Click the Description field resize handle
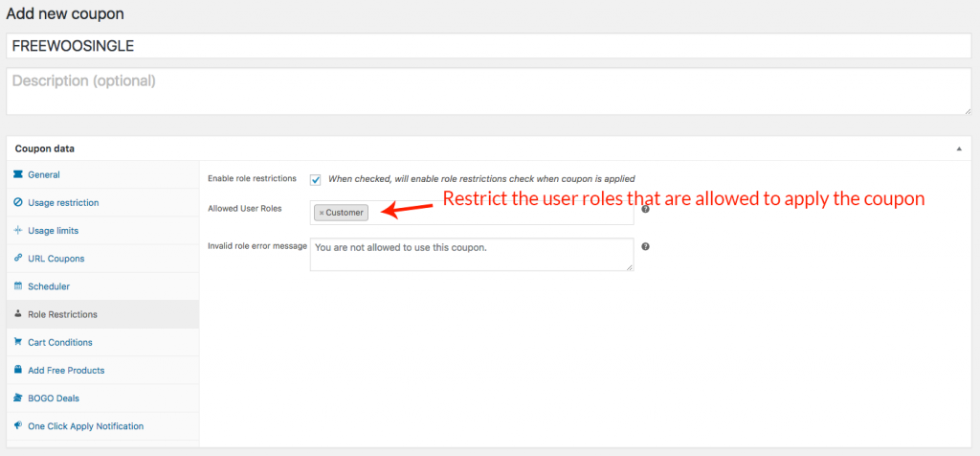This screenshot has height=456, width=980. pyautogui.click(x=967, y=110)
